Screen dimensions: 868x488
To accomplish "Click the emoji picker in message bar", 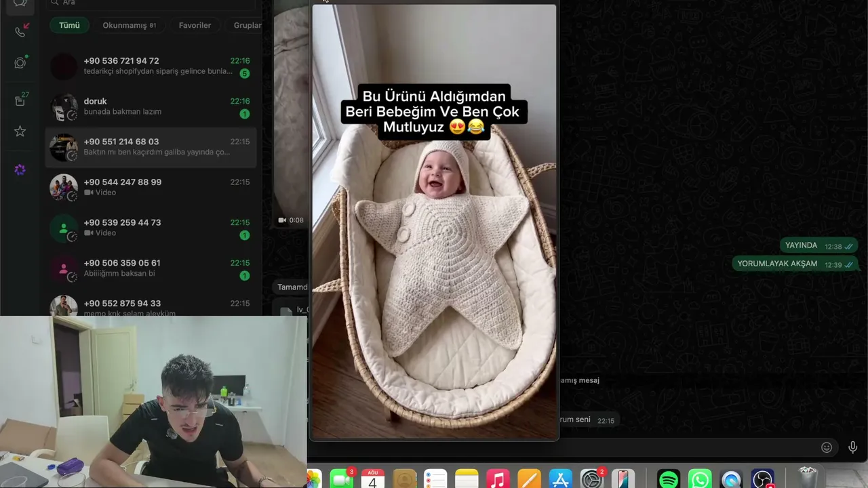I will [x=827, y=447].
